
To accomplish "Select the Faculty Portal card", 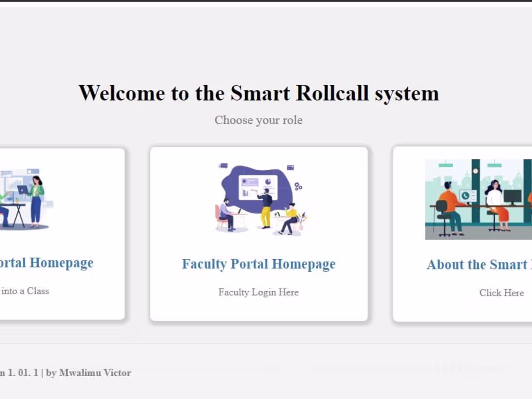I will [x=259, y=234].
